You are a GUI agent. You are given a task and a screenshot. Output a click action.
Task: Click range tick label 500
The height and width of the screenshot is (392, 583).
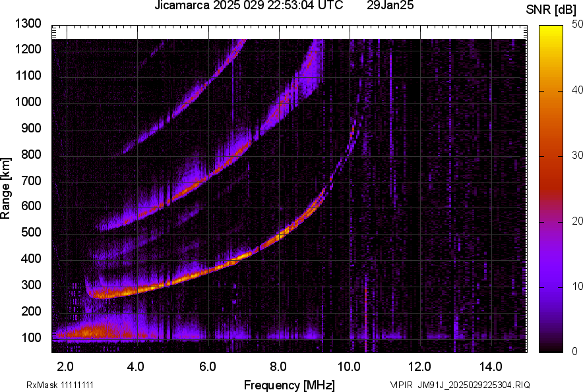(x=31, y=232)
